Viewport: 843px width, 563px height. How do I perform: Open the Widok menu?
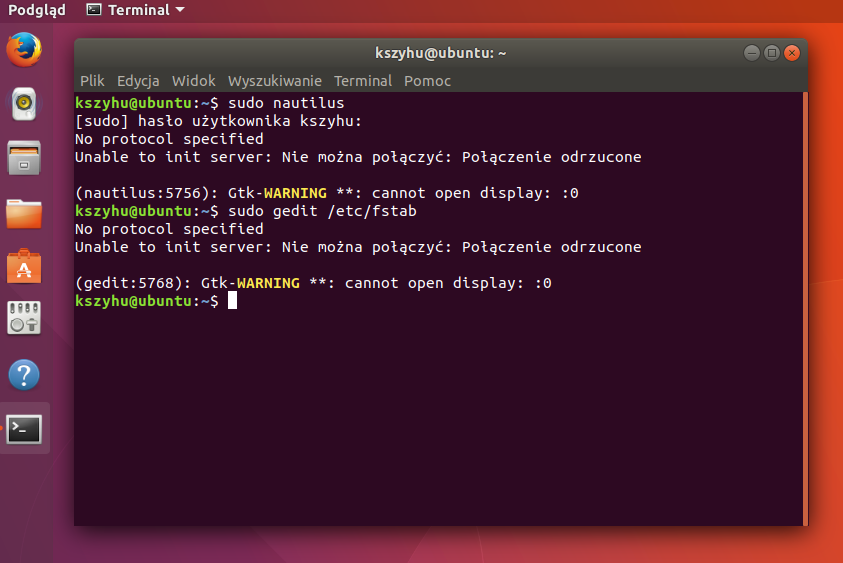(x=194, y=81)
